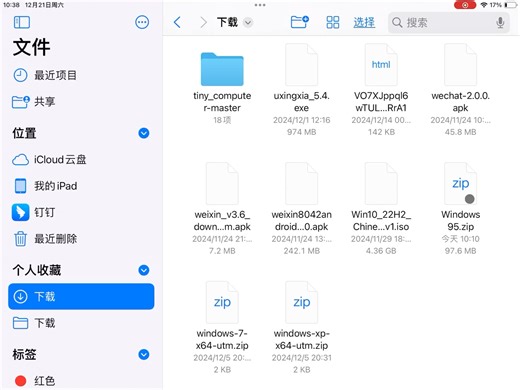Focus the 搜索 search field
The height and width of the screenshot is (390, 520).
pos(448,23)
